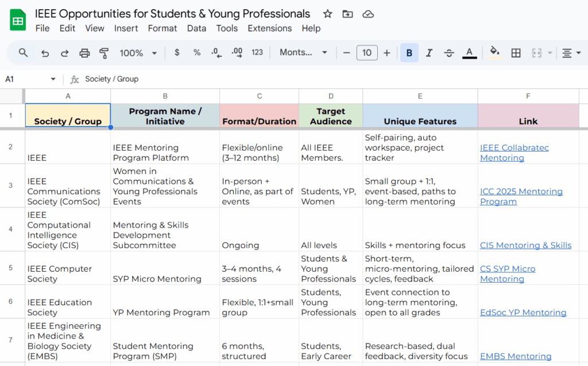Image resolution: width=588 pixels, height=366 pixels.
Task: Print the spreadsheet using the printer icon
Action: click(84, 53)
